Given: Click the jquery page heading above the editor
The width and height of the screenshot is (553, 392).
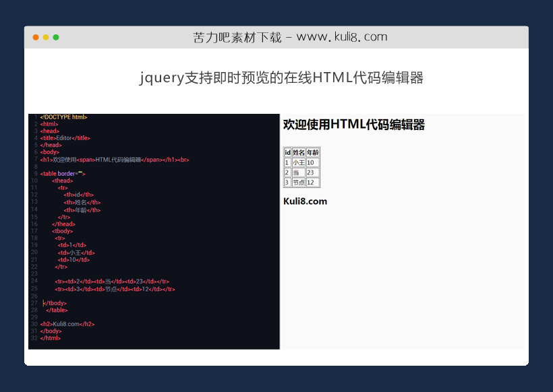Looking at the screenshot, I should pyautogui.click(x=282, y=78).
